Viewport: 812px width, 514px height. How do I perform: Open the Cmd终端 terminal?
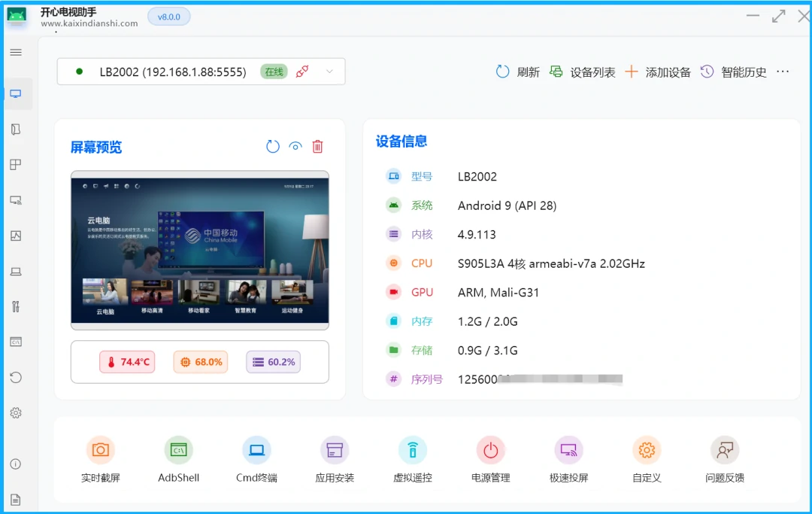[x=256, y=460]
